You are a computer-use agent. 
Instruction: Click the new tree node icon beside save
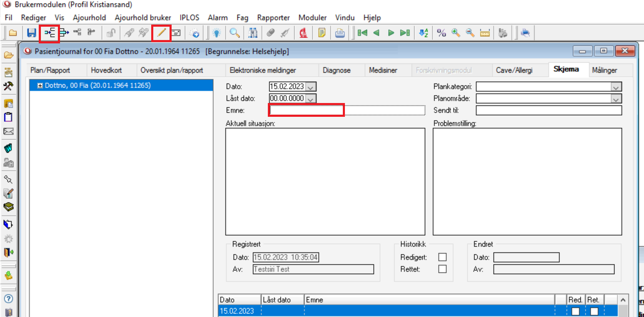click(x=50, y=33)
